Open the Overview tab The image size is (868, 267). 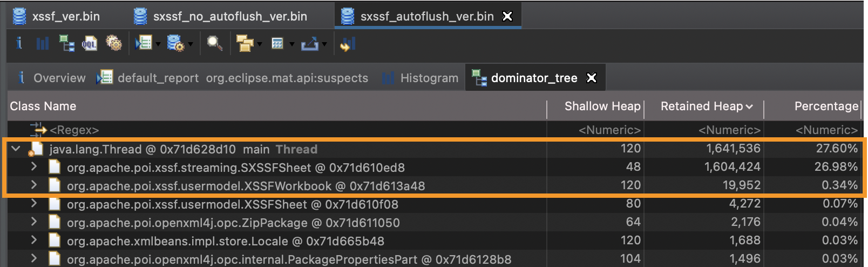point(51,78)
